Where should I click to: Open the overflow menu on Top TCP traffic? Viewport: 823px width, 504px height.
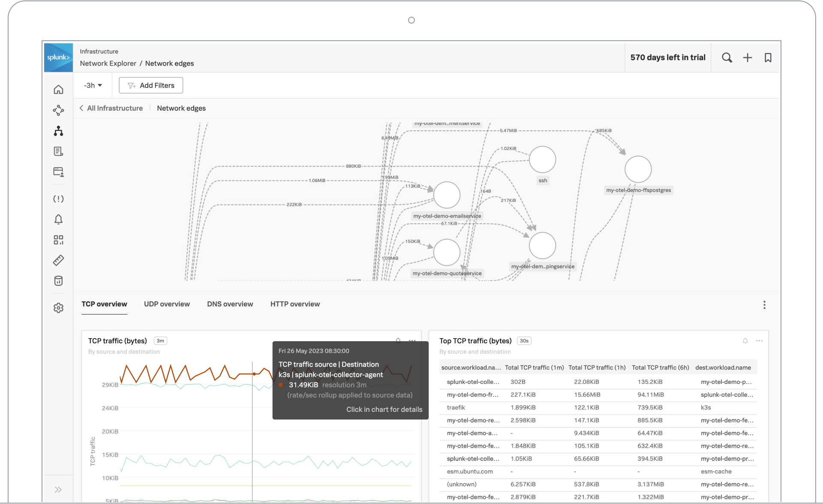coord(760,341)
